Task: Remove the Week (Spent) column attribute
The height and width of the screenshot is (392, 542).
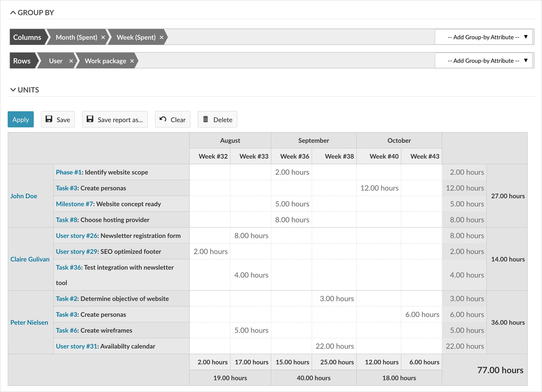Action: 162,37
